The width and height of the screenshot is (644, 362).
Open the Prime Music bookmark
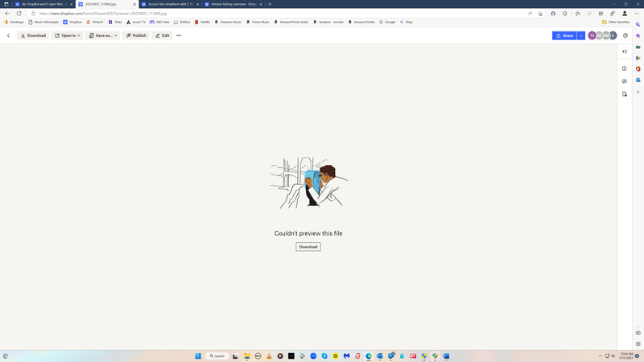pos(258,23)
